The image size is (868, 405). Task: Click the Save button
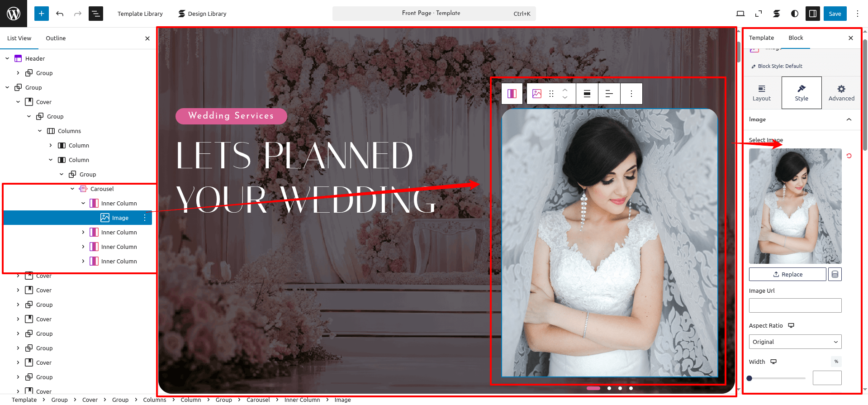[x=835, y=14]
